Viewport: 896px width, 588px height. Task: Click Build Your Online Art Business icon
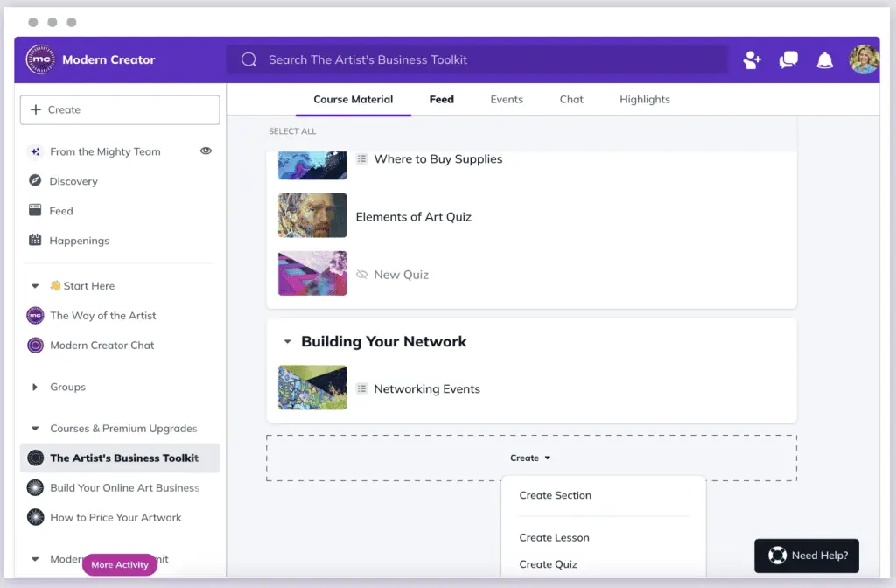(x=35, y=487)
